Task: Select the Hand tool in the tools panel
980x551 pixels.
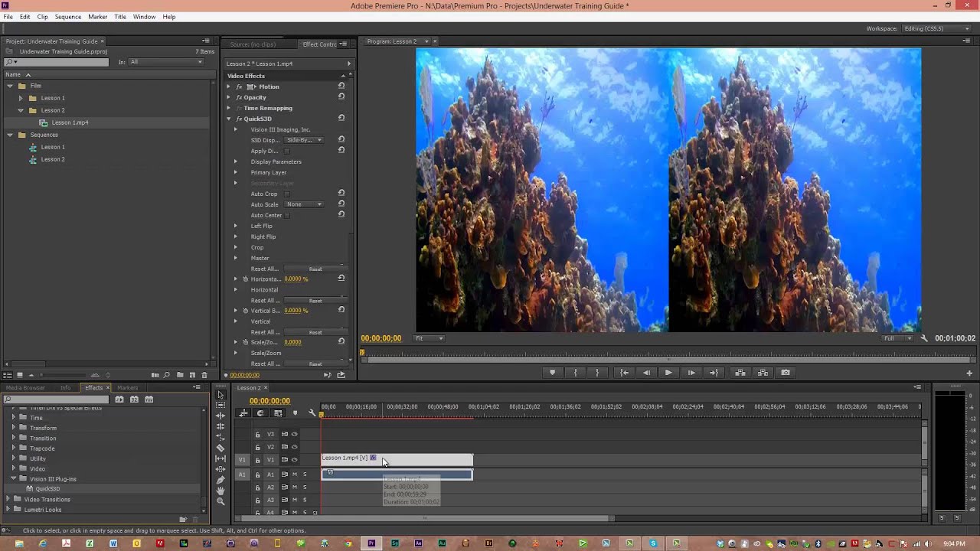Action: click(x=220, y=491)
